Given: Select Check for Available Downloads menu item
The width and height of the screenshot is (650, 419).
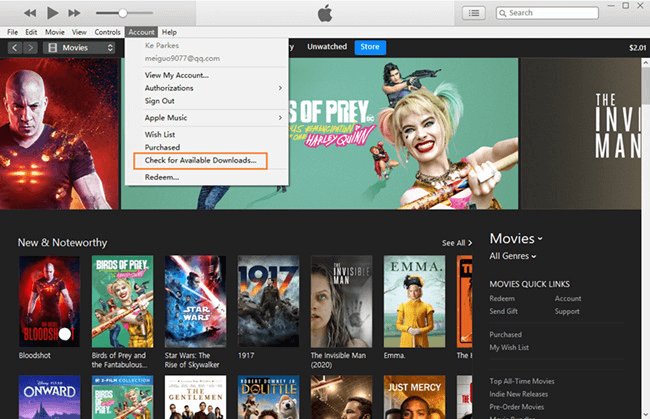Looking at the screenshot, I should pos(201,160).
